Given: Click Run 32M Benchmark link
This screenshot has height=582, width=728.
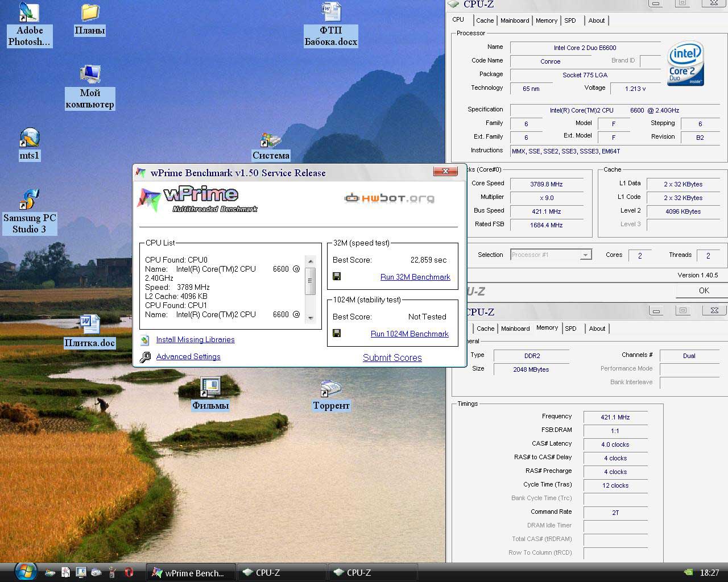Looking at the screenshot, I should click(x=415, y=277).
